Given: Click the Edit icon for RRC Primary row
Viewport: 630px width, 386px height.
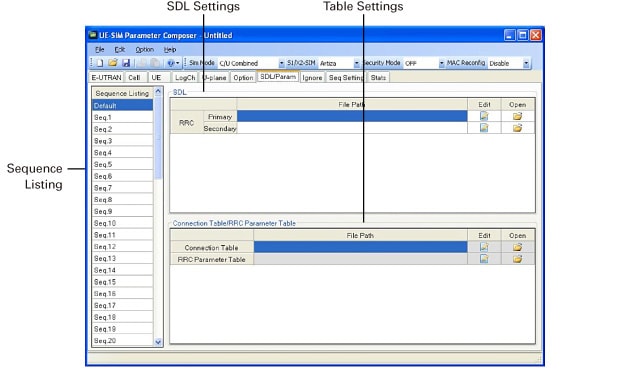Looking at the screenshot, I should pos(484,116).
